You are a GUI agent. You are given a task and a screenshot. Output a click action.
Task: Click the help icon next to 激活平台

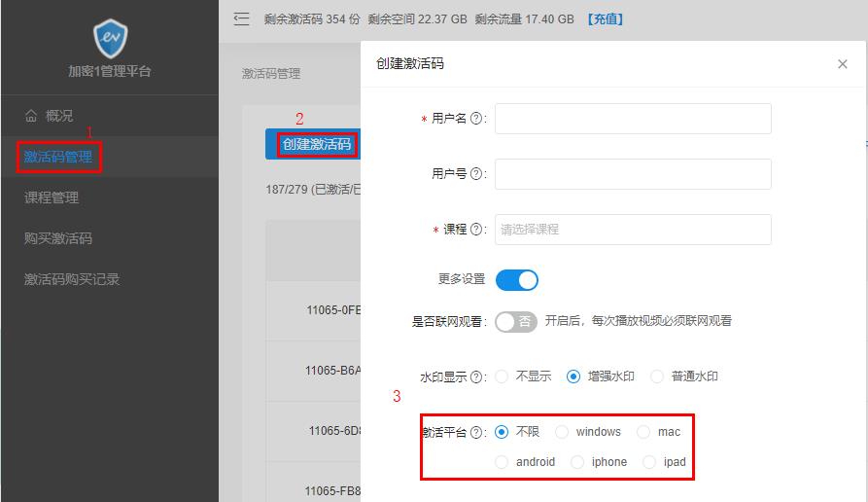click(476, 432)
